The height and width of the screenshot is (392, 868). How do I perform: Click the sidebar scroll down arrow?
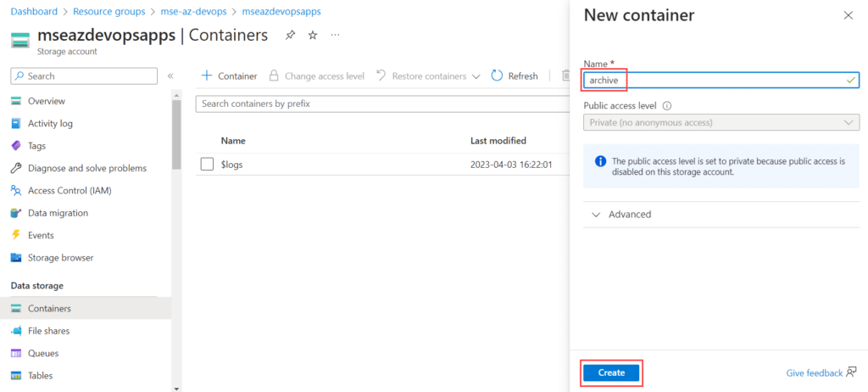click(x=176, y=388)
